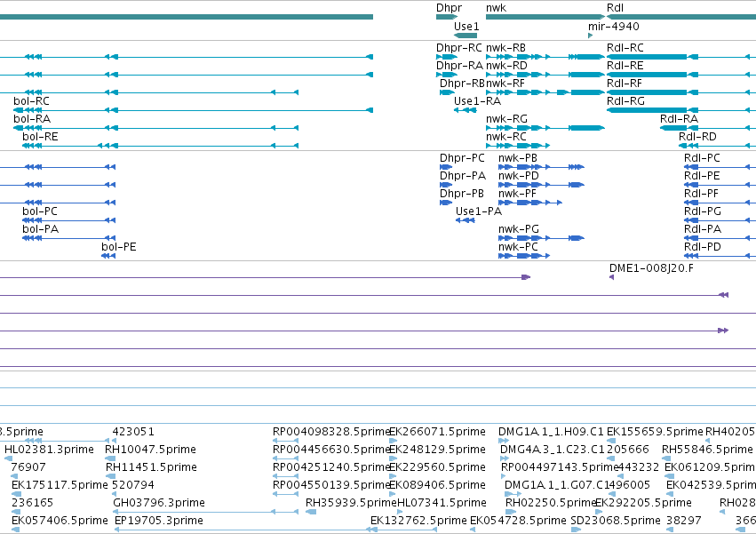Select the Rdl-PE protein
This screenshot has width=756, height=534.
(720, 185)
